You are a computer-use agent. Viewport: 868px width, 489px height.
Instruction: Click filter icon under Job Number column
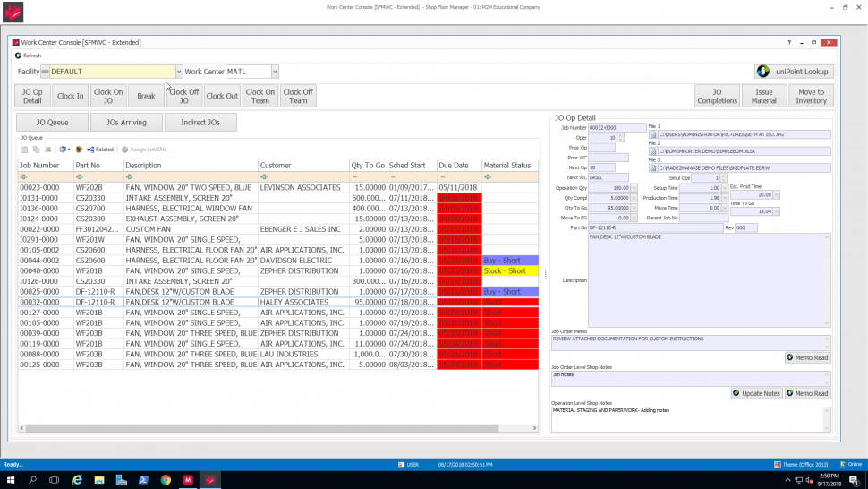(24, 177)
